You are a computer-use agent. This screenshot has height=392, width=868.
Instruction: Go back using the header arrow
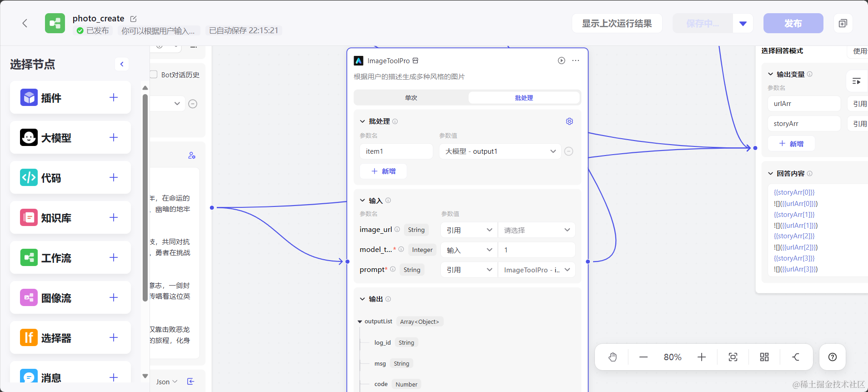pyautogui.click(x=25, y=23)
